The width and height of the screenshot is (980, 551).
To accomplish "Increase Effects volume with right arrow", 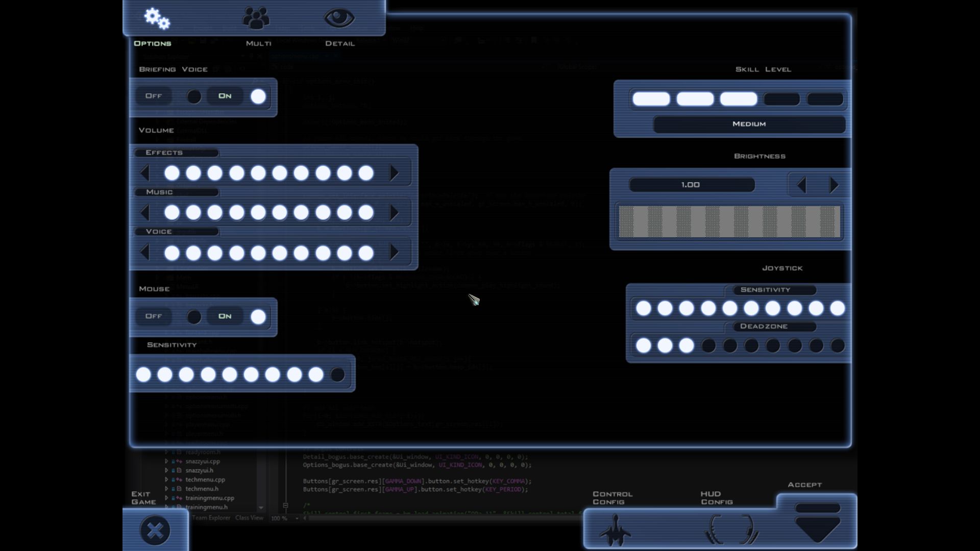I will [394, 173].
